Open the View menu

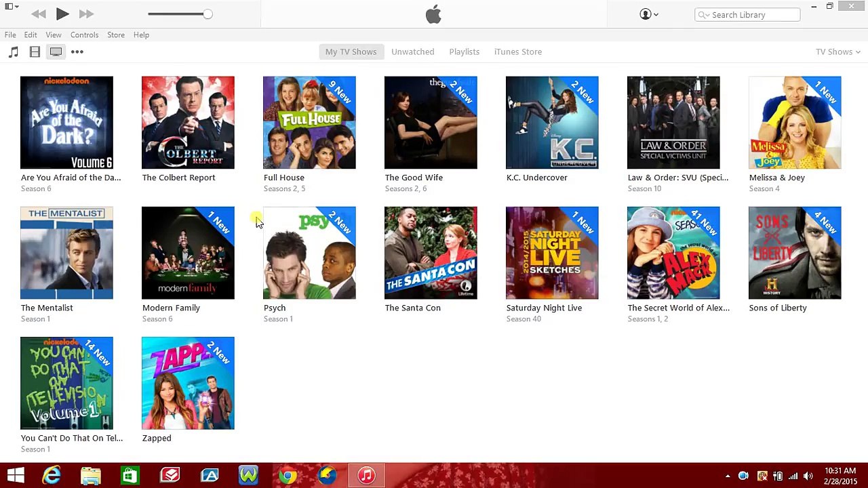(x=54, y=35)
